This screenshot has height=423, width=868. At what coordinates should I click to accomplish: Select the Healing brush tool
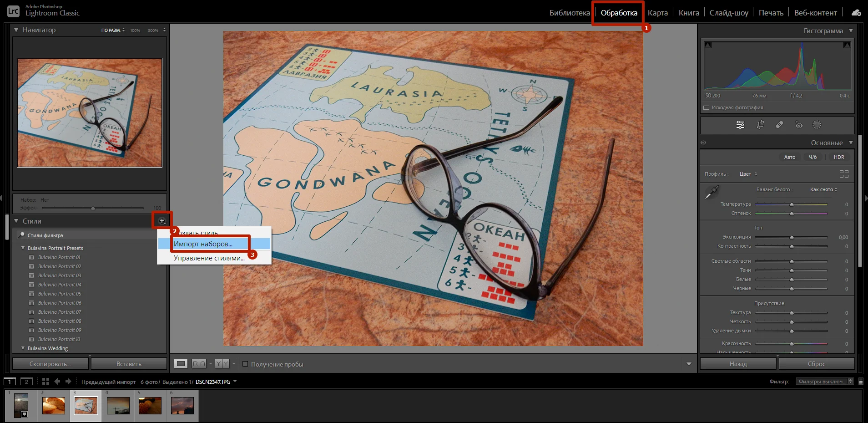pos(779,125)
